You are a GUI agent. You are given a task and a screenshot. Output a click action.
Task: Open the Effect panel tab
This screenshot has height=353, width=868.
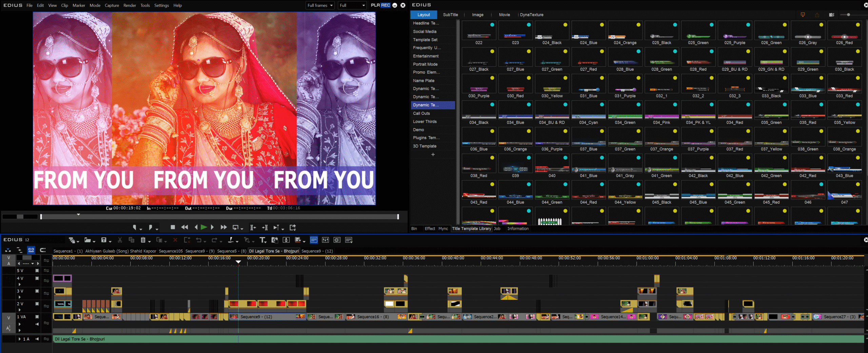coord(430,229)
